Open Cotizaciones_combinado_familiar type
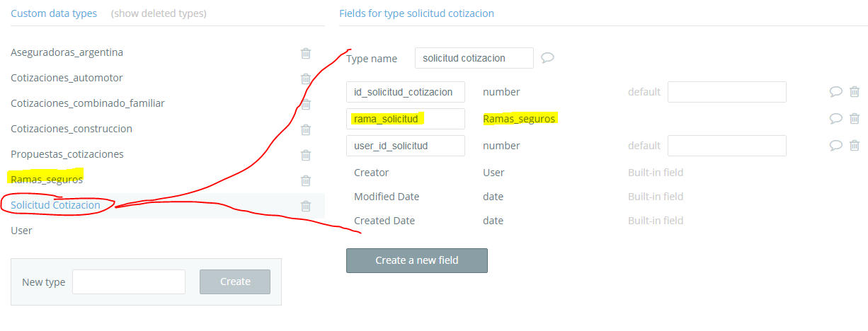 (87, 103)
